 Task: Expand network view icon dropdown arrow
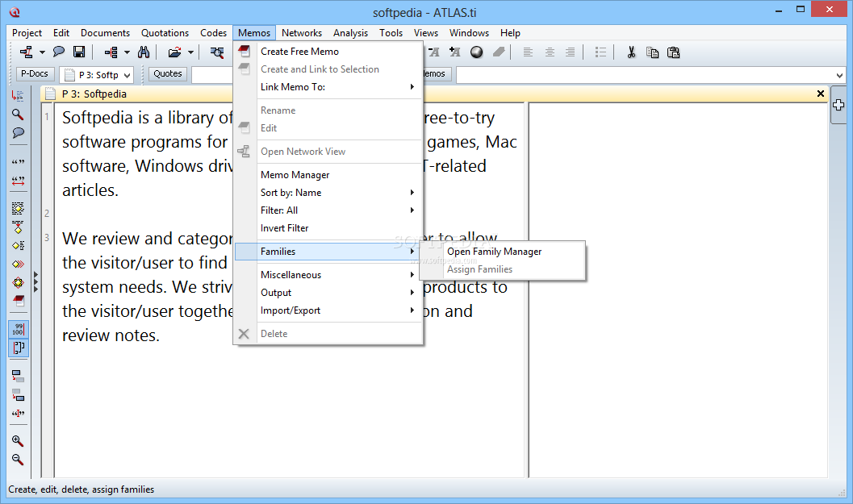click(42, 52)
